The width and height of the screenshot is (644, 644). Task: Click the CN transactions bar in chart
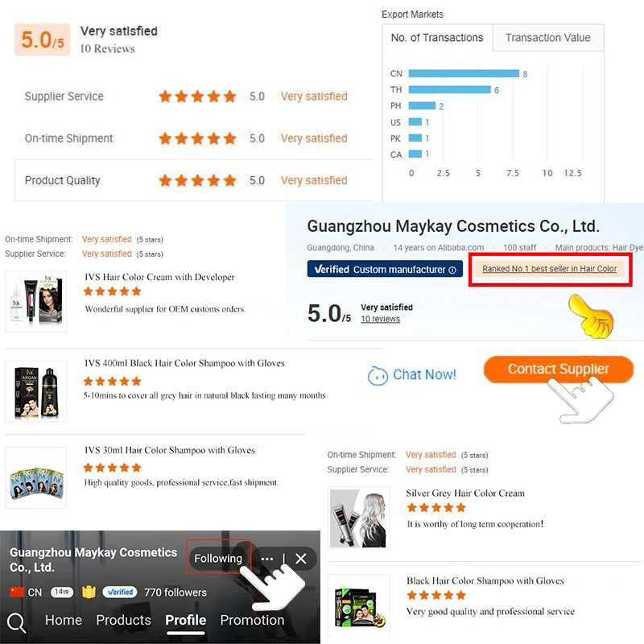pyautogui.click(x=464, y=73)
